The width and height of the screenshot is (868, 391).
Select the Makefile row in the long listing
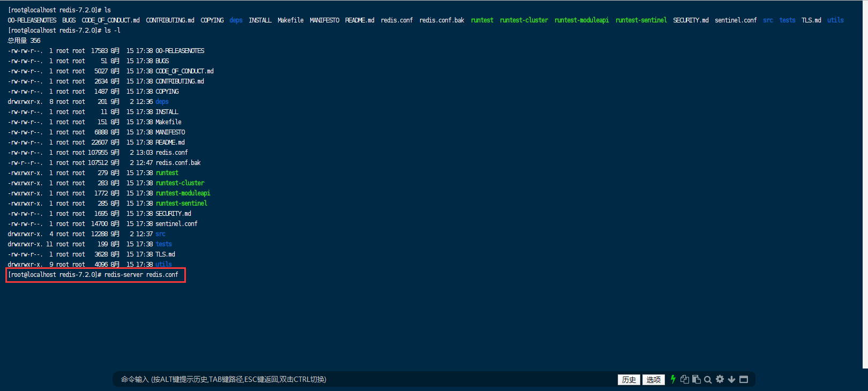[x=94, y=122]
